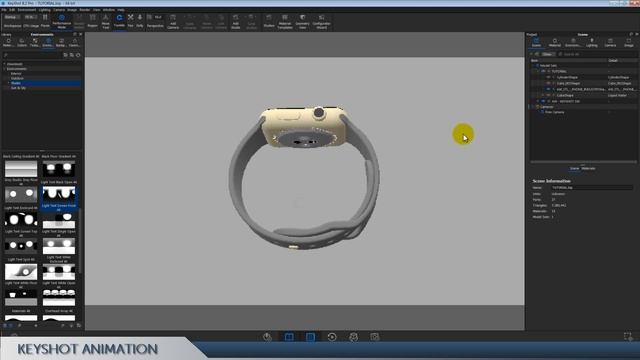Click the library thumbnails scrollbar
This screenshot has height=360, width=640.
click(x=80, y=241)
